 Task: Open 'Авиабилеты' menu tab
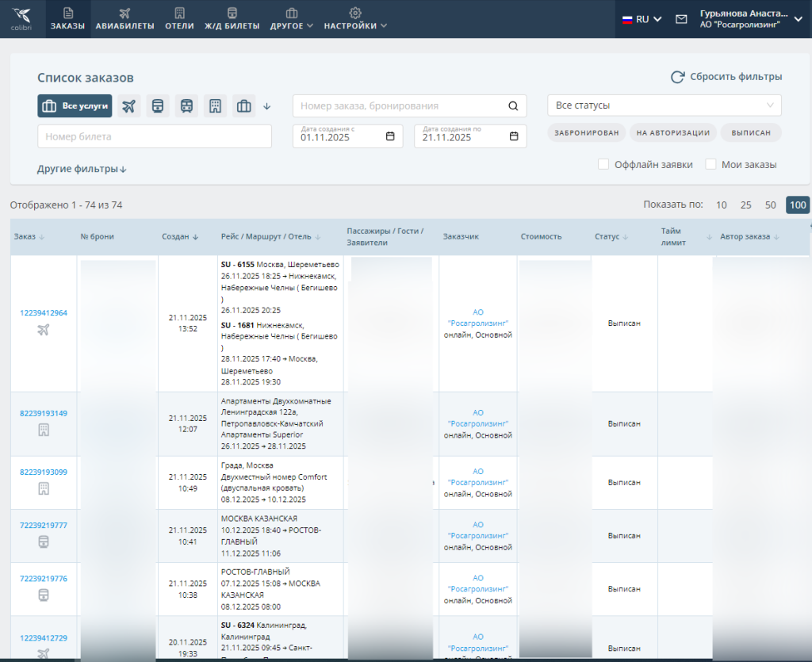[124, 19]
